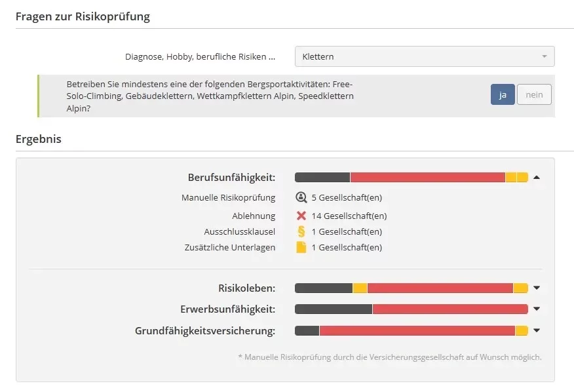This screenshot has width=574, height=392.
Task: Expand the Risikoleben result details
Action: [537, 287]
